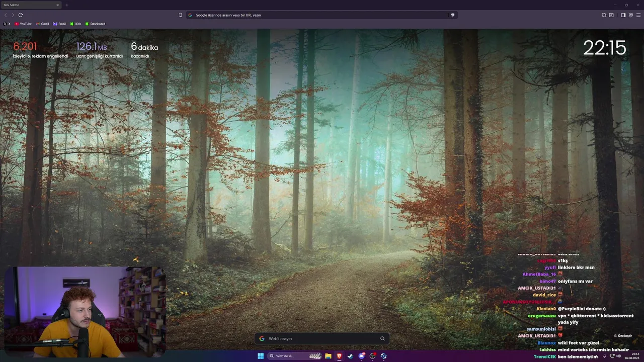
Task: Open the volume speaker icon in the tray
Action: click(x=619, y=356)
